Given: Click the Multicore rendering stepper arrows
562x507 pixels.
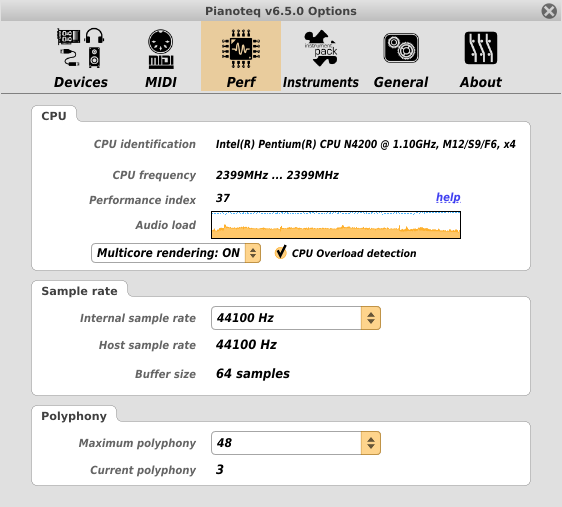Looking at the screenshot, I should (253, 253).
